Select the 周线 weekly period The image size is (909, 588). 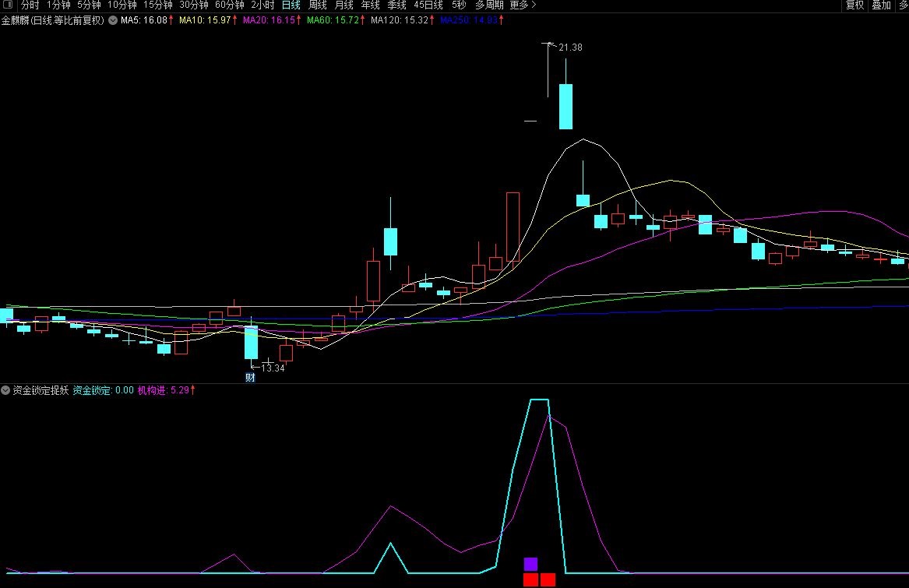pos(317,5)
